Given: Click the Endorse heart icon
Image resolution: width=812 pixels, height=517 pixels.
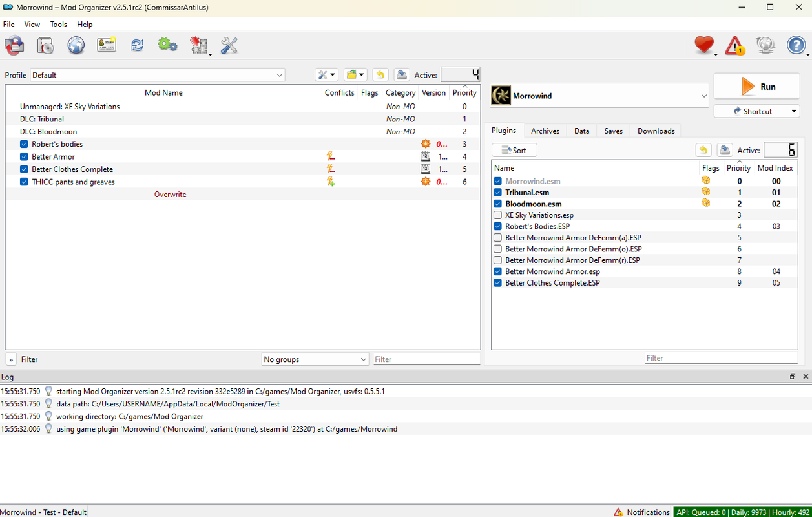Looking at the screenshot, I should pos(704,45).
